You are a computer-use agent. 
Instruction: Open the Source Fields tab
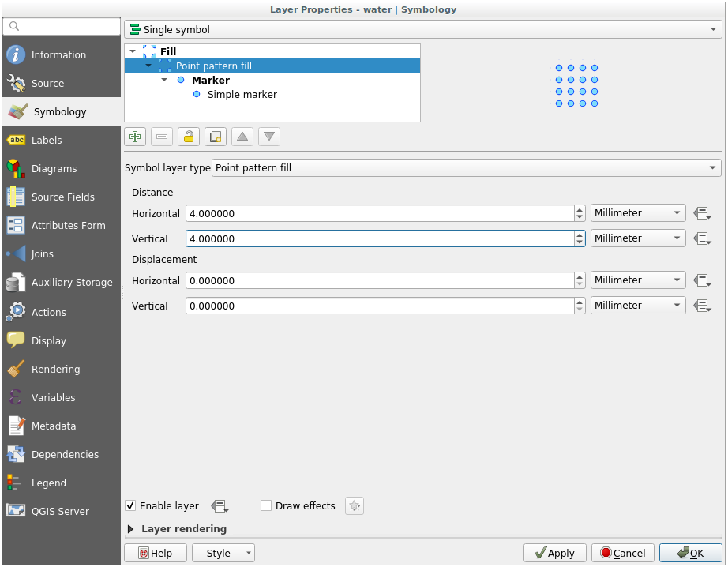click(x=61, y=197)
